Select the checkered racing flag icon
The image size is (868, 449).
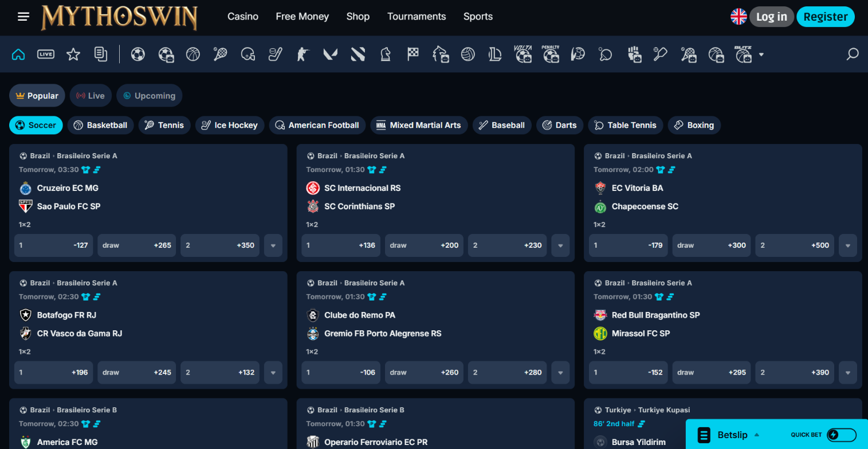413,54
